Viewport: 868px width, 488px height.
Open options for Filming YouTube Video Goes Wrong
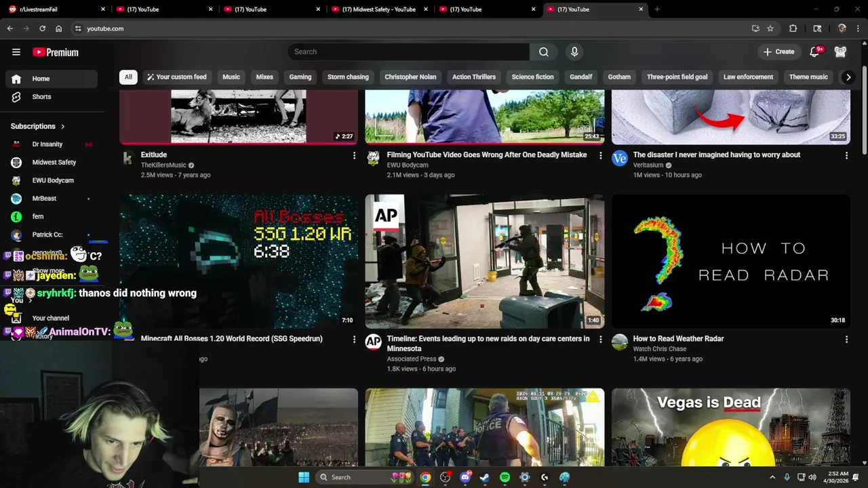(600, 155)
